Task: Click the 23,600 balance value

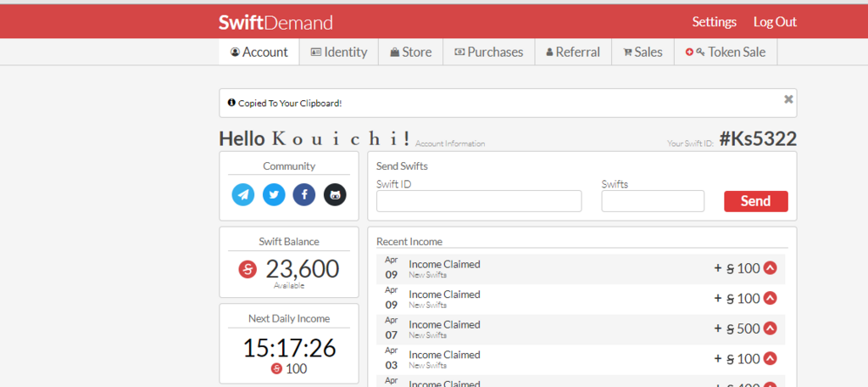Action: [303, 269]
